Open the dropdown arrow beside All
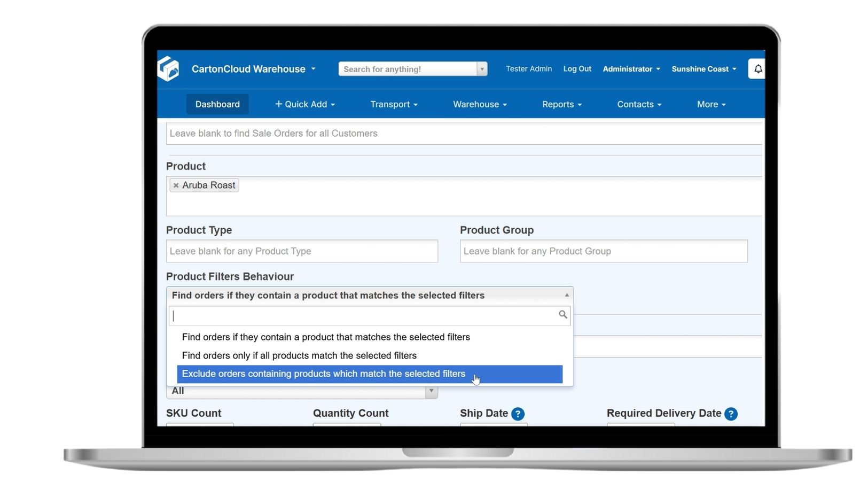The image size is (868, 490). [x=431, y=391]
